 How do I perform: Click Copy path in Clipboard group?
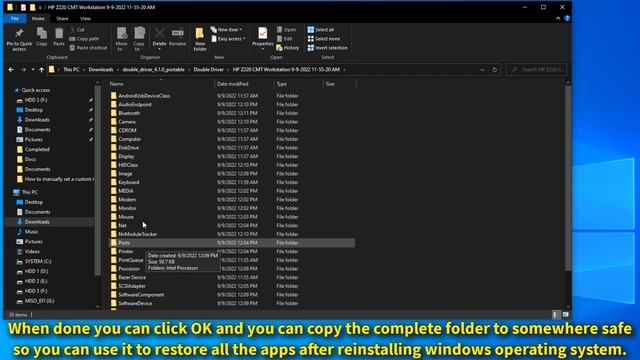(84, 39)
